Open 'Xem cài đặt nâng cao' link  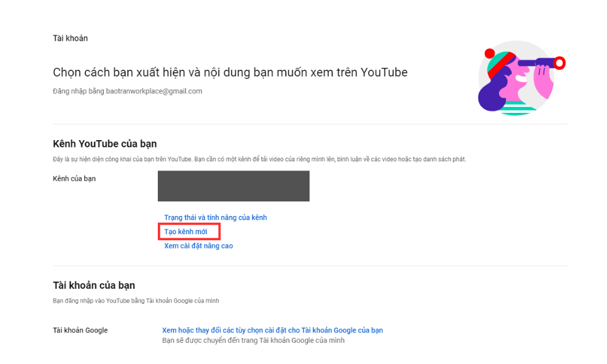[x=198, y=246]
